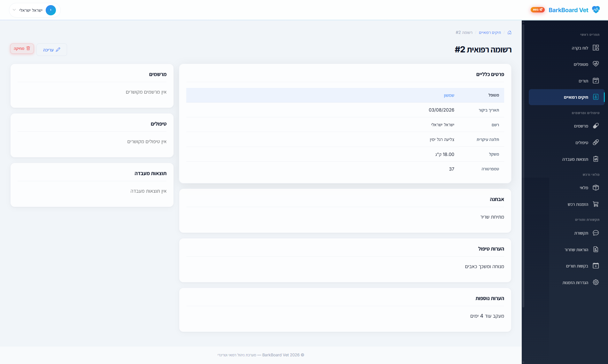Click the pencil icon on עריכה button

pos(58,50)
